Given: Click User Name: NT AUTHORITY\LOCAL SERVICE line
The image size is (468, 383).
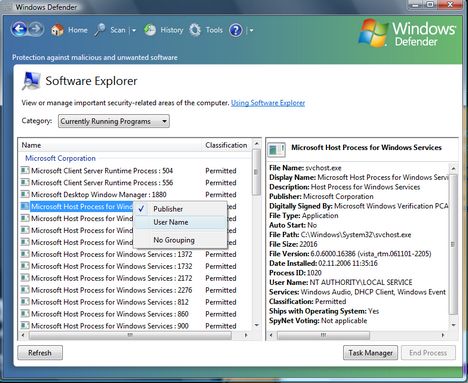Looking at the screenshot, I should tap(341, 283).
